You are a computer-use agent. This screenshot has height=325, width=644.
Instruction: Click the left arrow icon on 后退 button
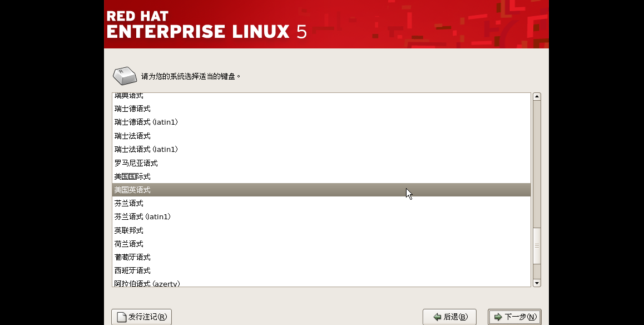click(437, 317)
